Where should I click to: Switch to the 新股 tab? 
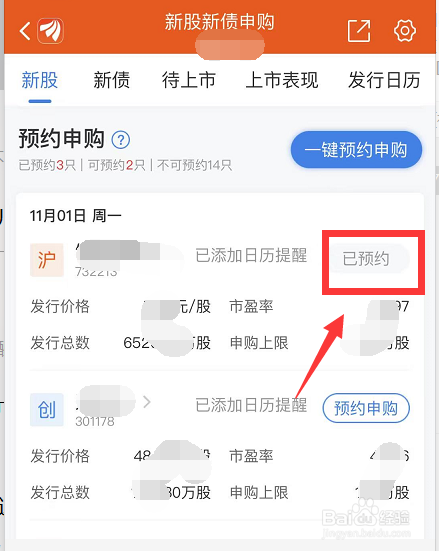pos(40,80)
